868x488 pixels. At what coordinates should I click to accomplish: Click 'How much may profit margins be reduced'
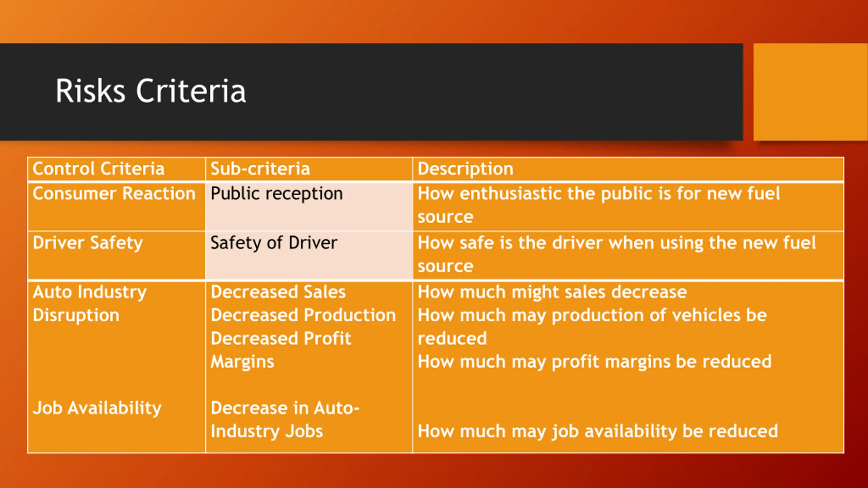coord(594,362)
